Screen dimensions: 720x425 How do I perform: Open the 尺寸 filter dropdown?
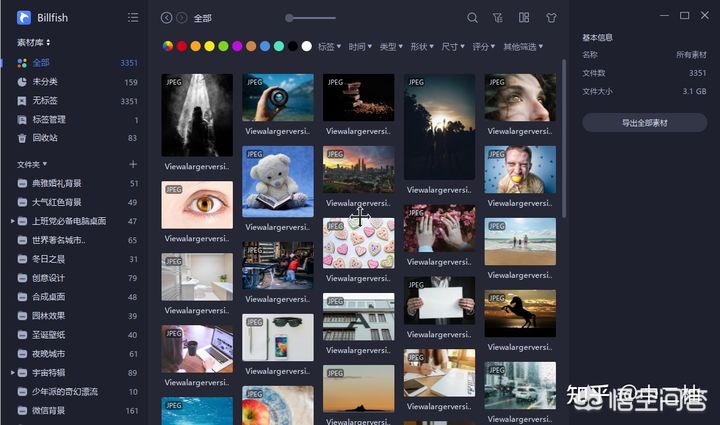[453, 46]
